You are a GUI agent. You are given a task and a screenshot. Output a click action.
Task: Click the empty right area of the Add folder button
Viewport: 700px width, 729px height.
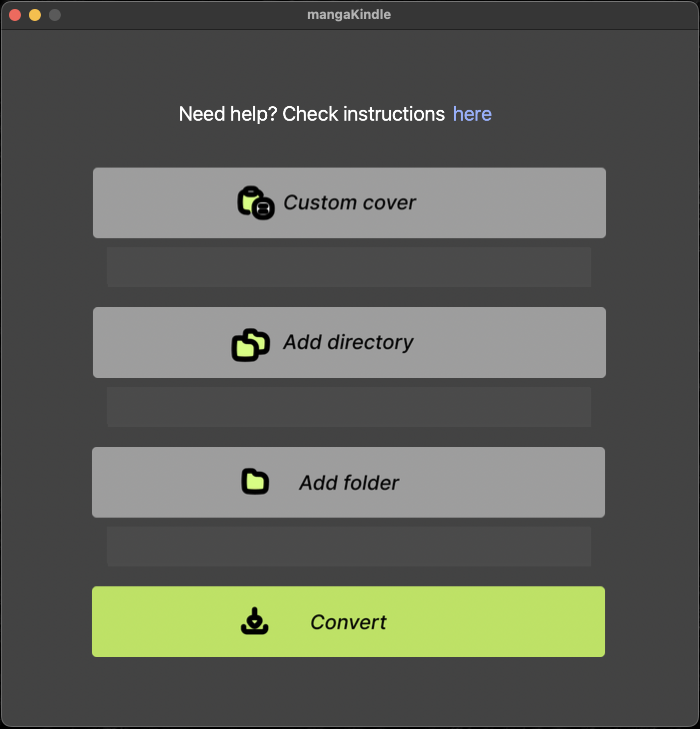pos(504,482)
